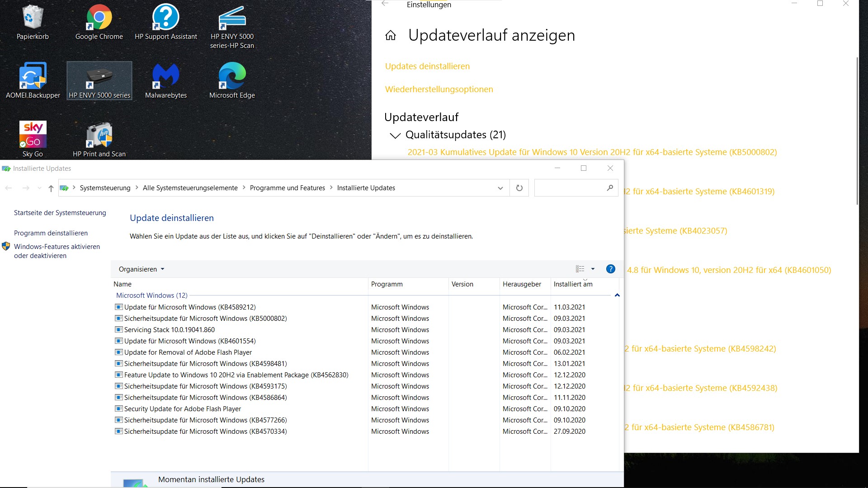Collapse the Qualitätsupdates (21) section
This screenshot has width=868, height=488.
[x=395, y=135]
